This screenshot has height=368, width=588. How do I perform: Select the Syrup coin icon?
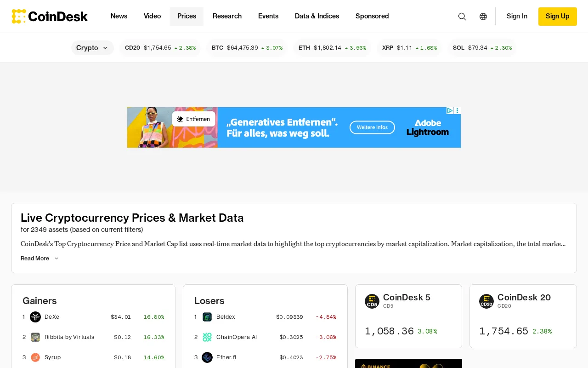pos(35,357)
